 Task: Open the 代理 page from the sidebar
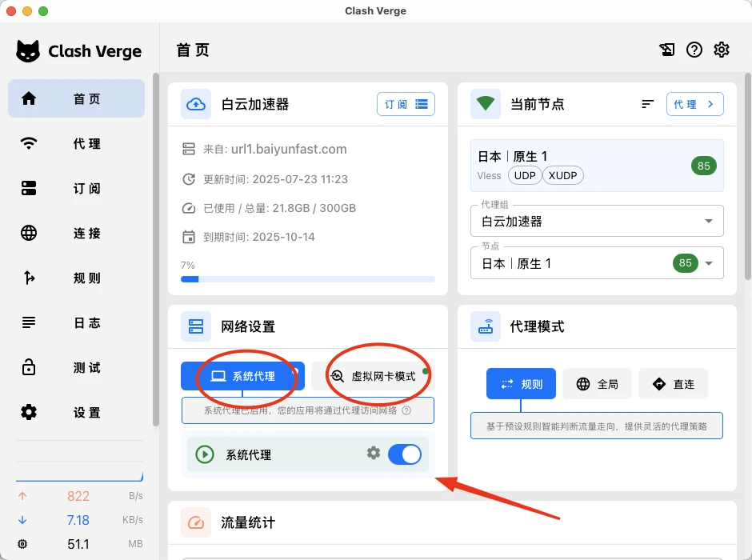(x=76, y=144)
